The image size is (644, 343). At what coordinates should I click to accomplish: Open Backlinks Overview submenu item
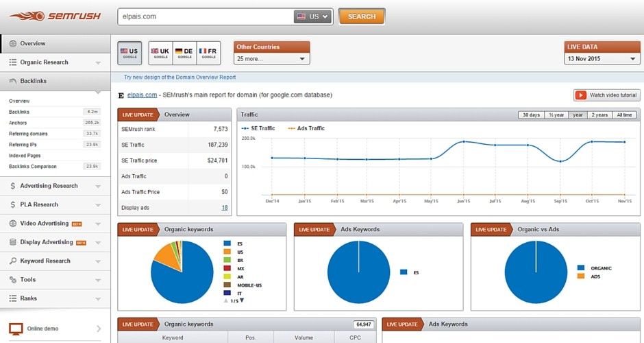click(19, 101)
